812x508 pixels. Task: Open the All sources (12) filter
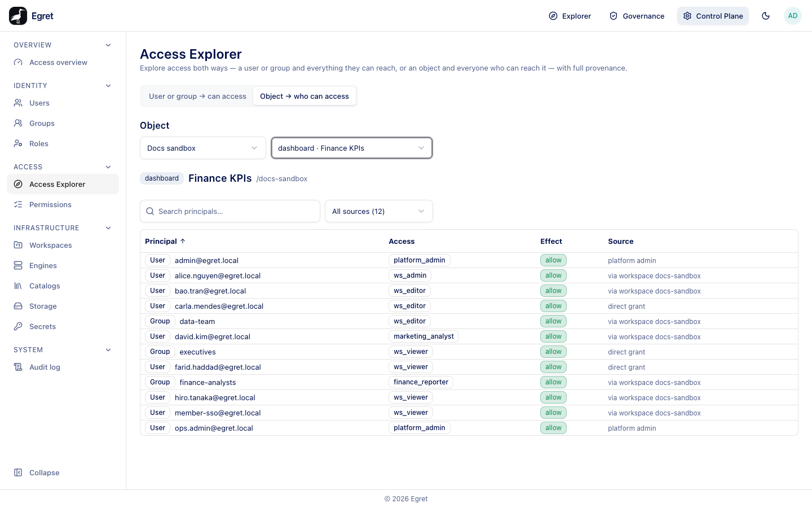pos(379,212)
